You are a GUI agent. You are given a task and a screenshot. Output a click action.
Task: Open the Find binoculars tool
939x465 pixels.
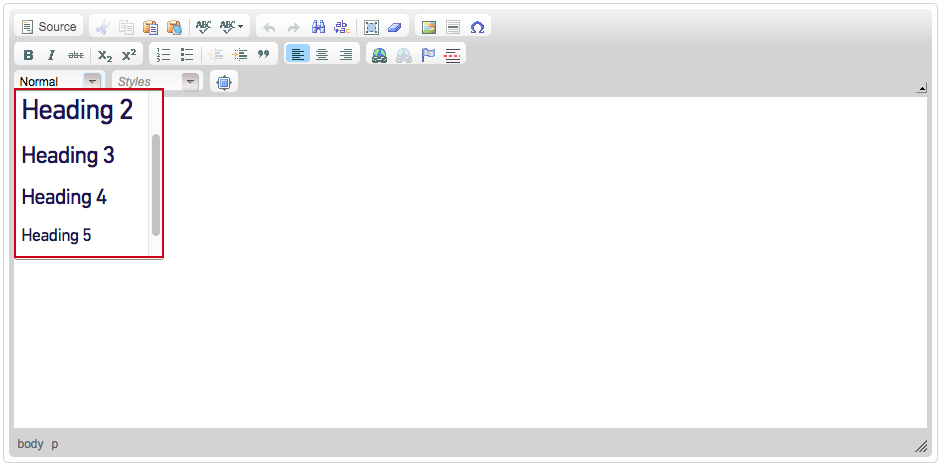[x=319, y=27]
